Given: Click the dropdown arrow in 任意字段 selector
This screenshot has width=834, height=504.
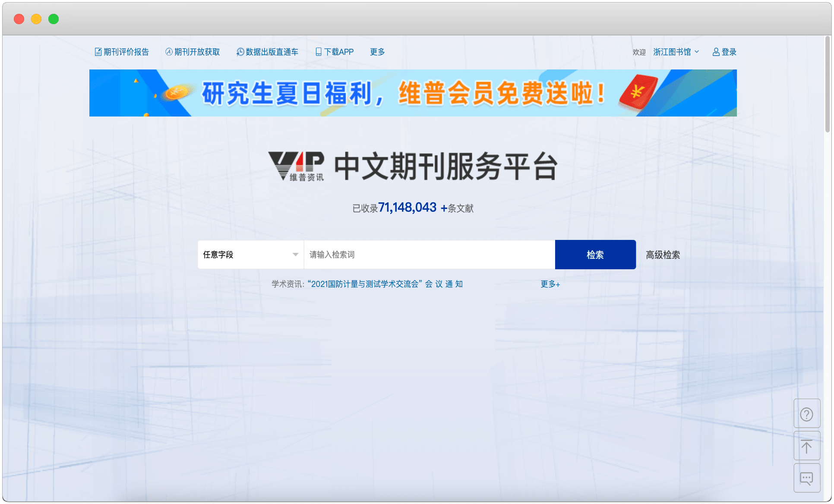Looking at the screenshot, I should (x=295, y=255).
